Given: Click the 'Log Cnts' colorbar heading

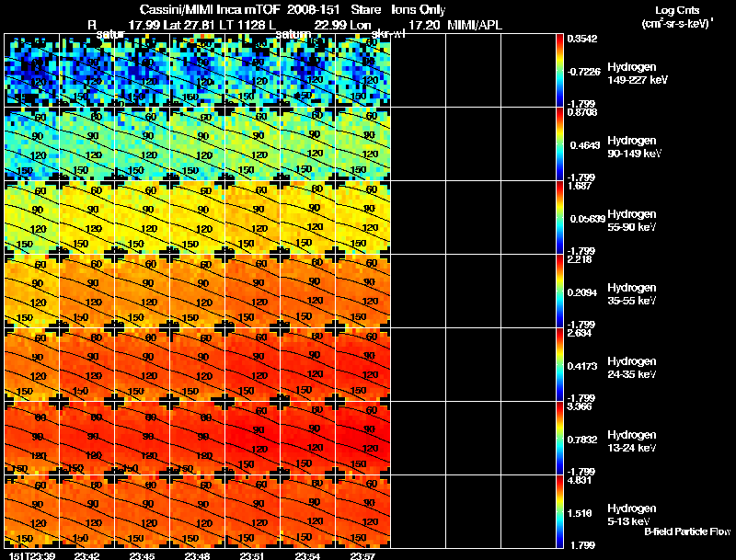Looking at the screenshot, I should (x=677, y=10).
